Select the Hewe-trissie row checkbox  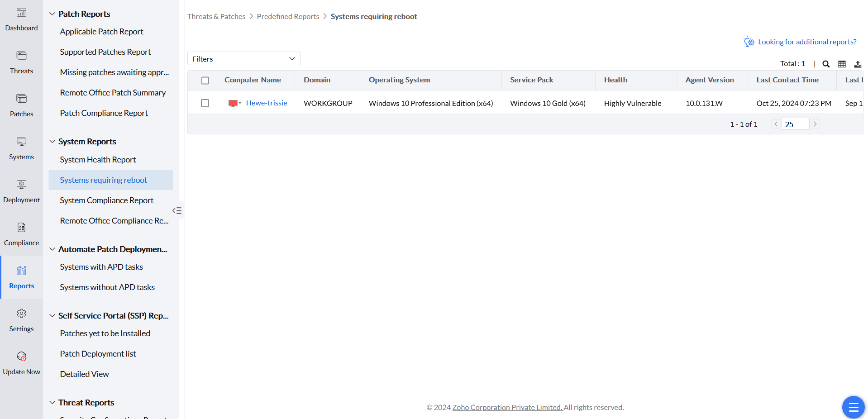pos(205,103)
